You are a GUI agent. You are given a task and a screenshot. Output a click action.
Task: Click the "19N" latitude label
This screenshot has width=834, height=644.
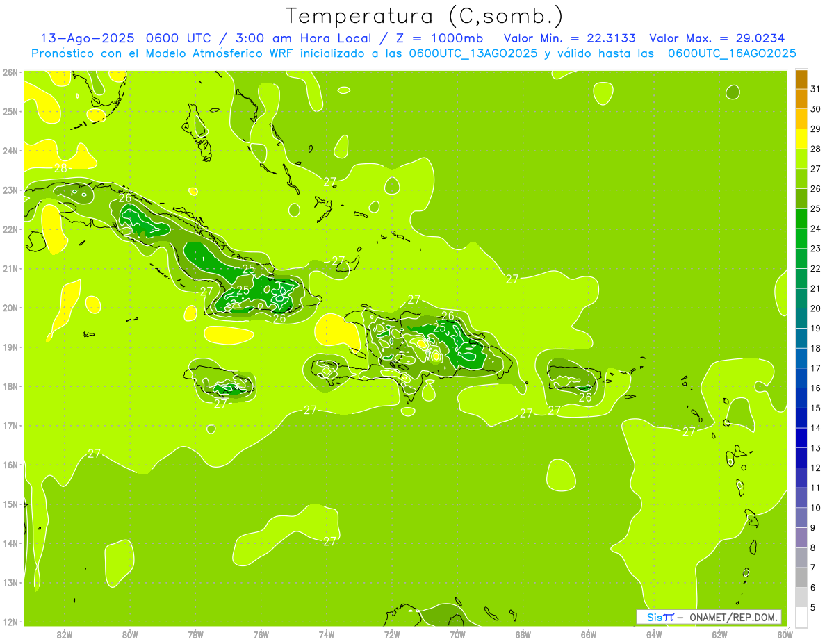click(x=10, y=347)
